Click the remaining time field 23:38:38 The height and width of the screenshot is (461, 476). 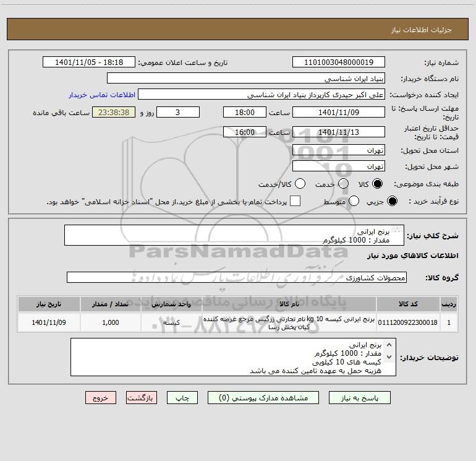tap(114, 112)
